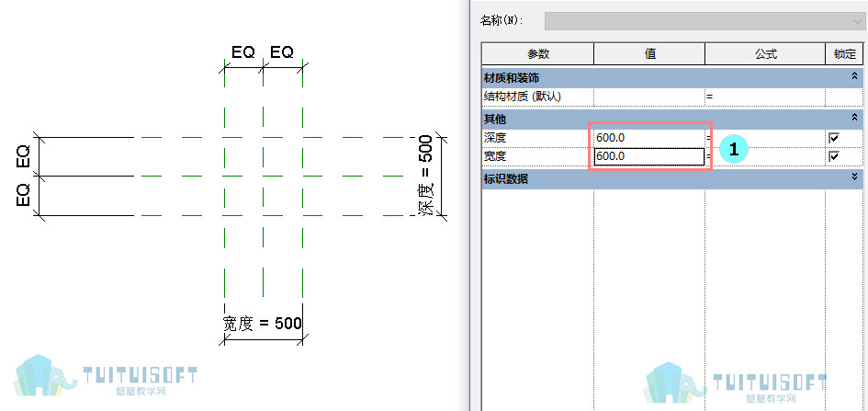Collapse the 材质和装饰 group
The width and height of the screenshot is (868, 411).
pyautogui.click(x=855, y=77)
